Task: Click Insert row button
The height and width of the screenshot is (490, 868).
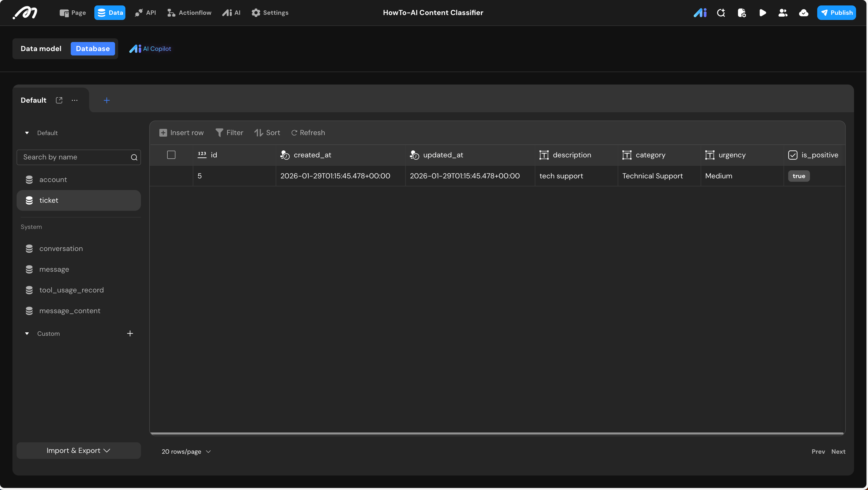Action: (x=181, y=132)
